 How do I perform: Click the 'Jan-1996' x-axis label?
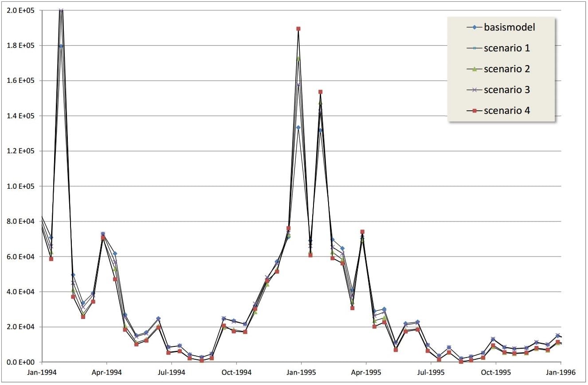(x=561, y=373)
